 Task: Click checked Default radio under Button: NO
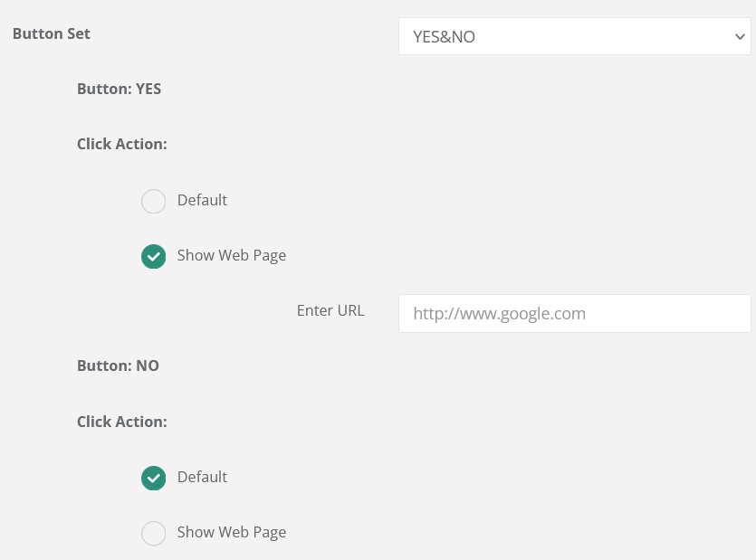coord(154,478)
